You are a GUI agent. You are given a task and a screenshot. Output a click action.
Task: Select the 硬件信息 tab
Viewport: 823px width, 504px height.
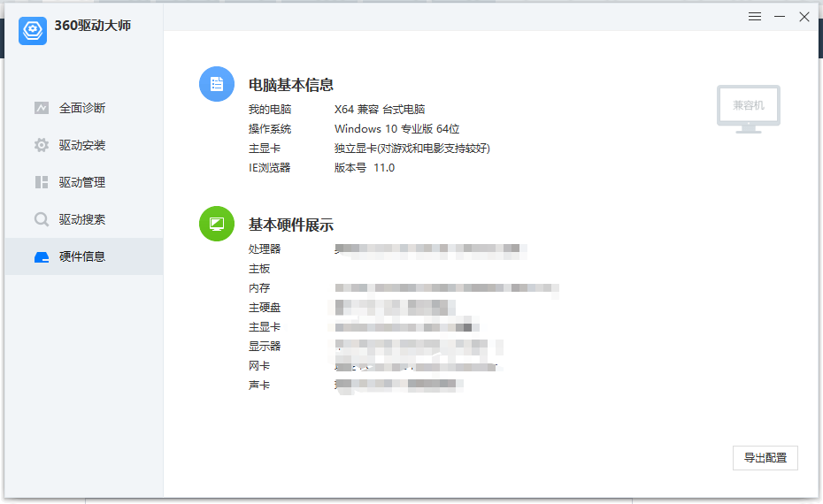[x=84, y=256]
